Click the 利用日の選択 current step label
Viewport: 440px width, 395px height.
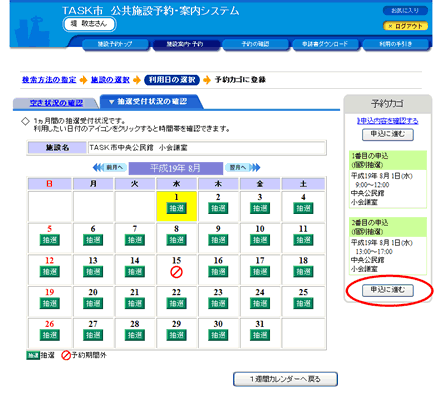tap(172, 80)
